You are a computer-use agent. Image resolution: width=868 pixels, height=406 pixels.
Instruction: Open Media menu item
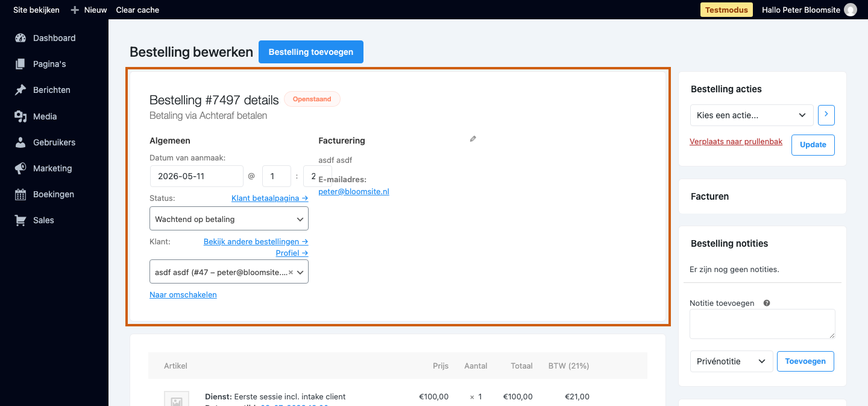(45, 116)
